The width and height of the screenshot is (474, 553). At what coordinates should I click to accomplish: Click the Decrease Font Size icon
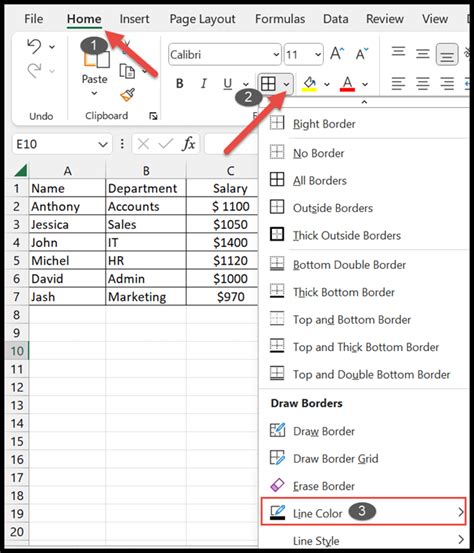tap(362, 54)
